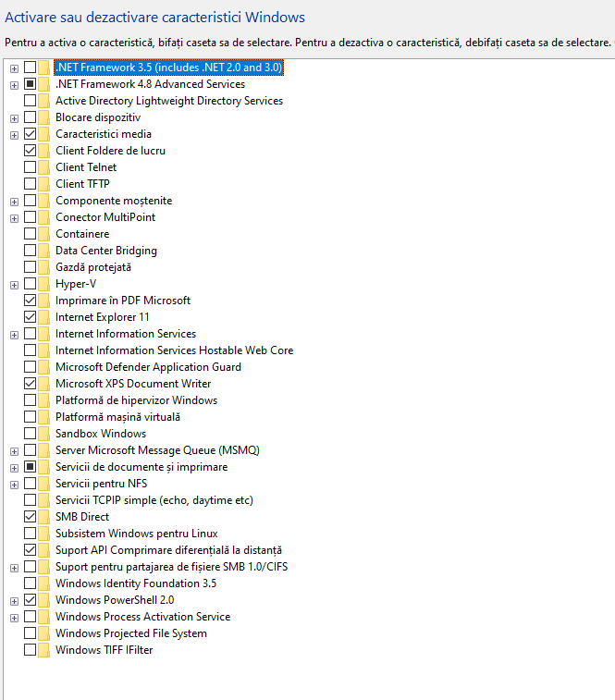The width and height of the screenshot is (615, 700).
Task: Disable the Internet Explorer 11 checkbox
Action: click(x=30, y=317)
